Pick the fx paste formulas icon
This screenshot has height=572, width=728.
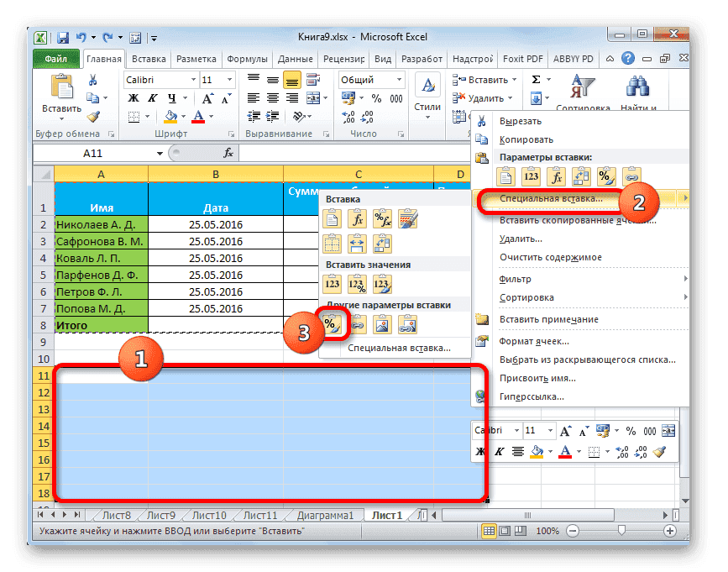pyautogui.click(x=556, y=176)
